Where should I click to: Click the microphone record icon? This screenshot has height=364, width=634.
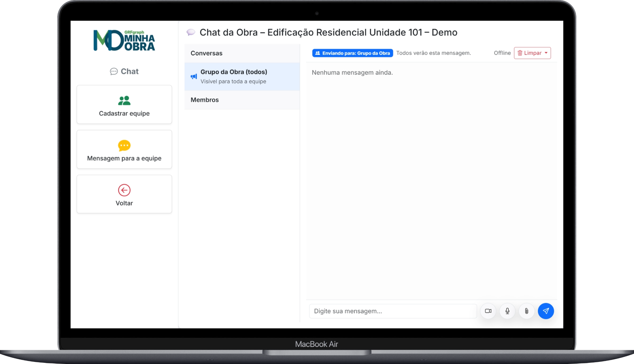point(507,311)
